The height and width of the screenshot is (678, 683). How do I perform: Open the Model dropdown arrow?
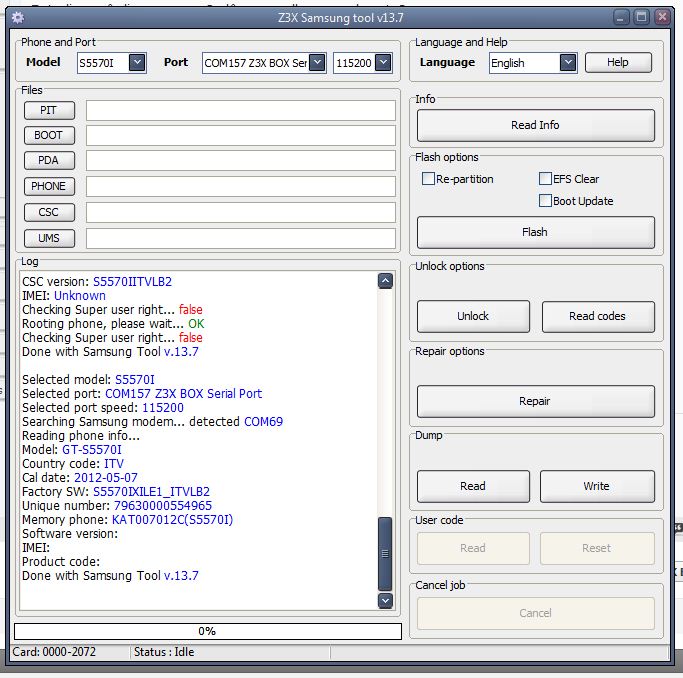[137, 63]
